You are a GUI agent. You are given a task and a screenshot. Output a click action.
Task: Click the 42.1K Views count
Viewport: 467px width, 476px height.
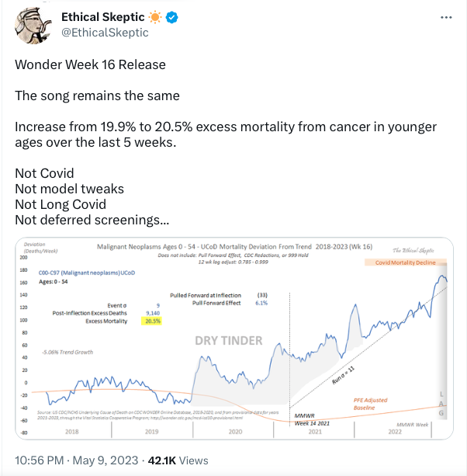point(178,460)
